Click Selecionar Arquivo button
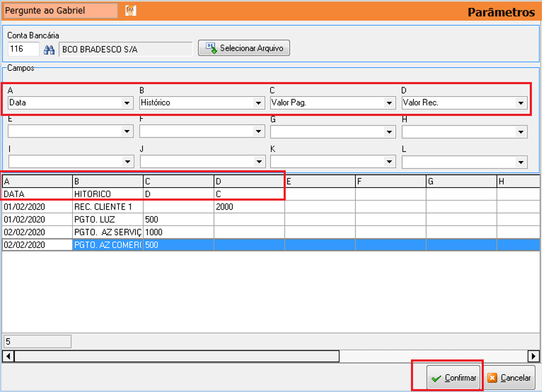Viewport: 542px width, 392px height. 244,48
